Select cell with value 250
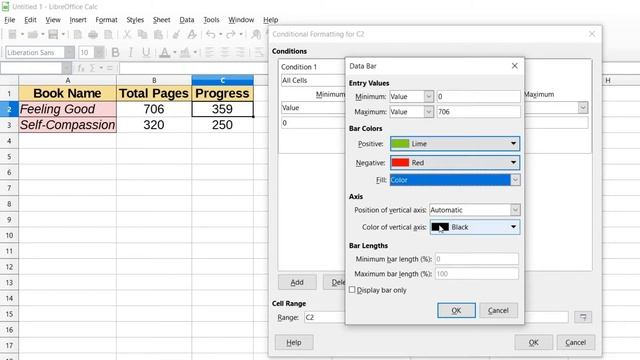This screenshot has width=640, height=360. (222, 125)
